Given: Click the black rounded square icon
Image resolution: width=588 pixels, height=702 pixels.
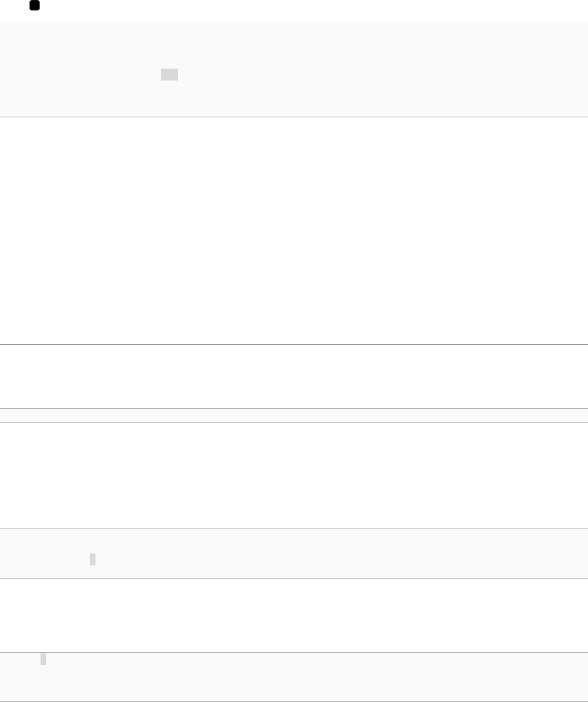Looking at the screenshot, I should [x=34, y=6].
